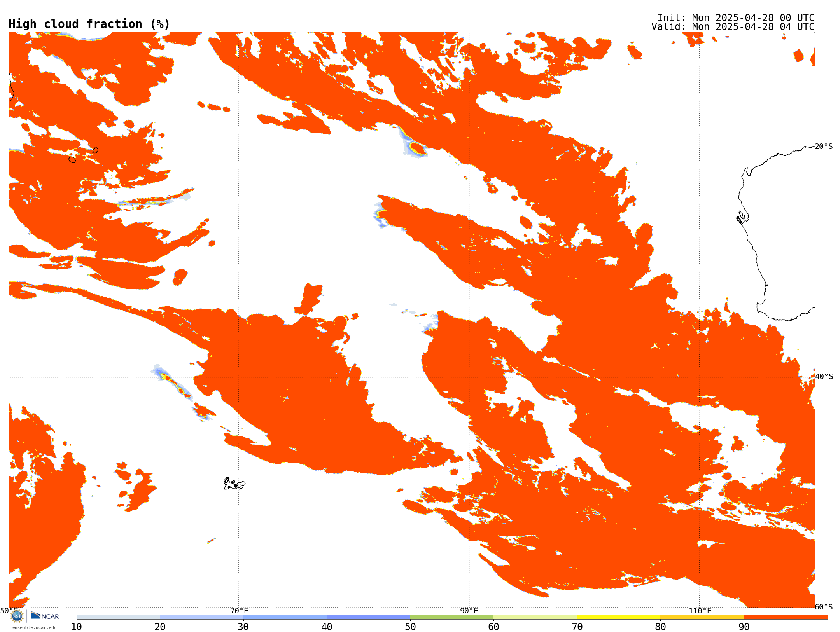Click the NSF logo icon
The image size is (840, 632).
click(17, 616)
